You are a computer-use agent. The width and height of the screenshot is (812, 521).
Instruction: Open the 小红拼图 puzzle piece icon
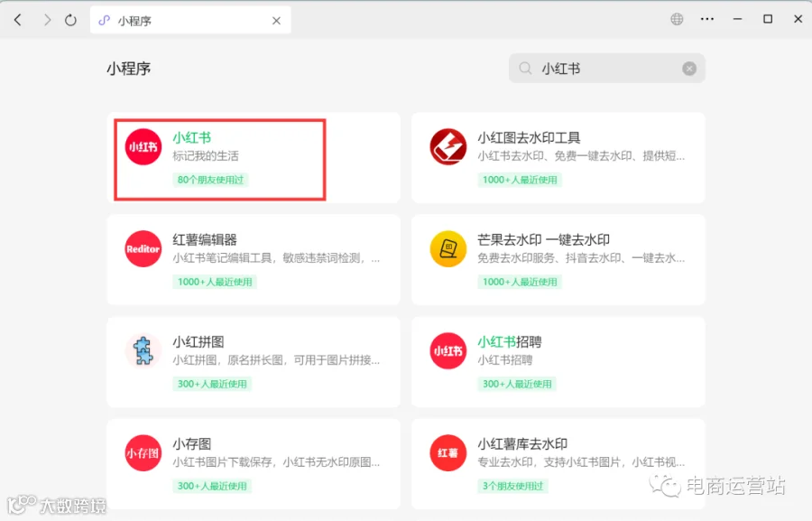143,351
